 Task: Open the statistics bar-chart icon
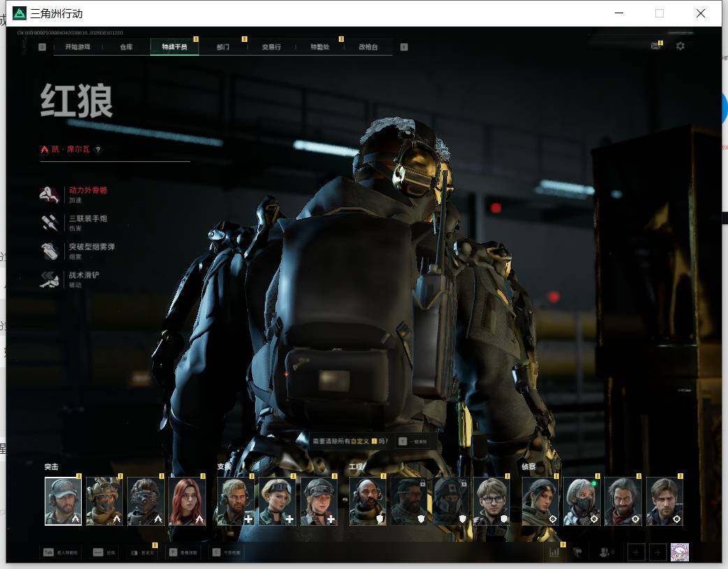pos(554,552)
